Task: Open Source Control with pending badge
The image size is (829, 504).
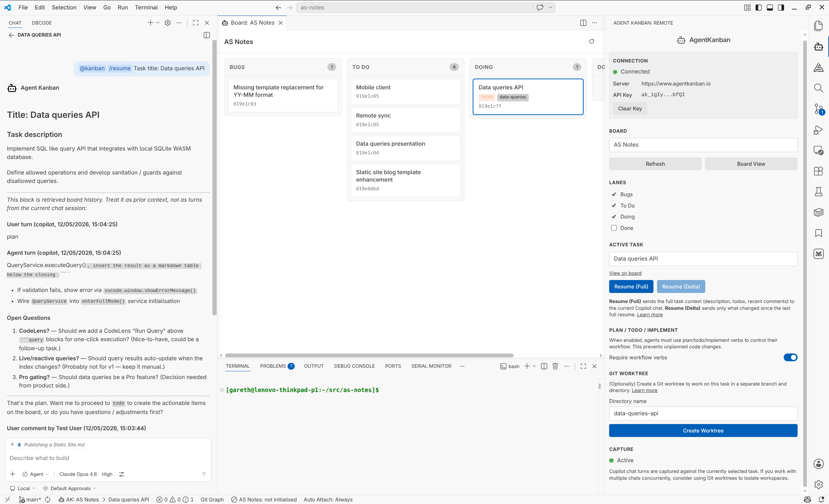Action: (818, 109)
